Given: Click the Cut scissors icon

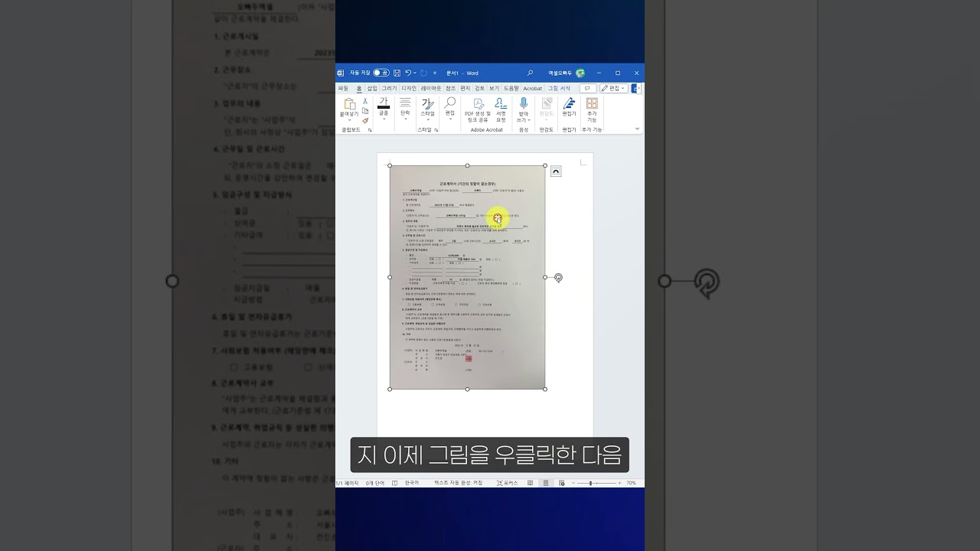Looking at the screenshot, I should point(365,101).
